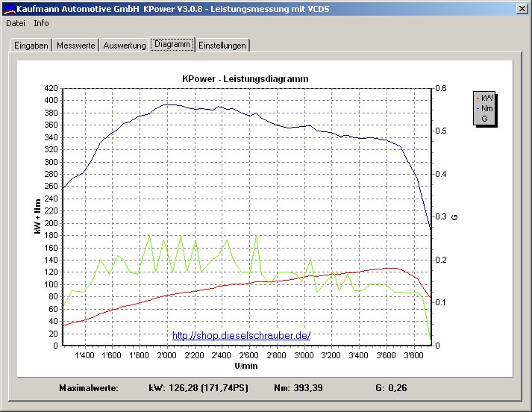
Task: Open the Datei menu
Action: point(16,23)
